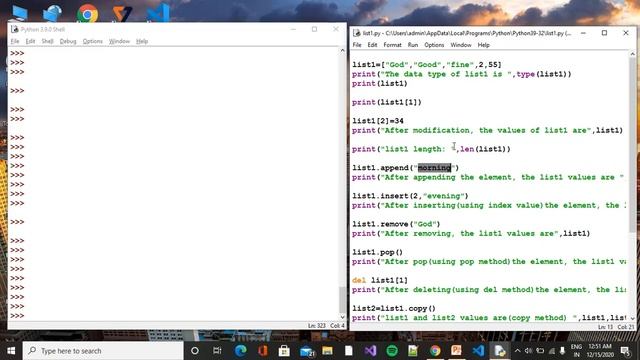Click Col: 21 status in list1.py editor

coord(626,327)
